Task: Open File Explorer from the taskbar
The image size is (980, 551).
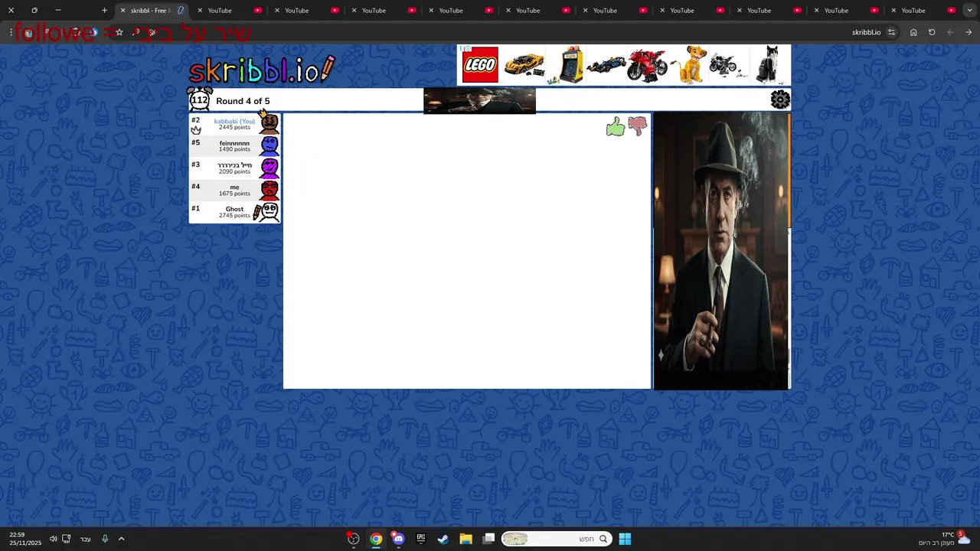Action: click(x=465, y=539)
